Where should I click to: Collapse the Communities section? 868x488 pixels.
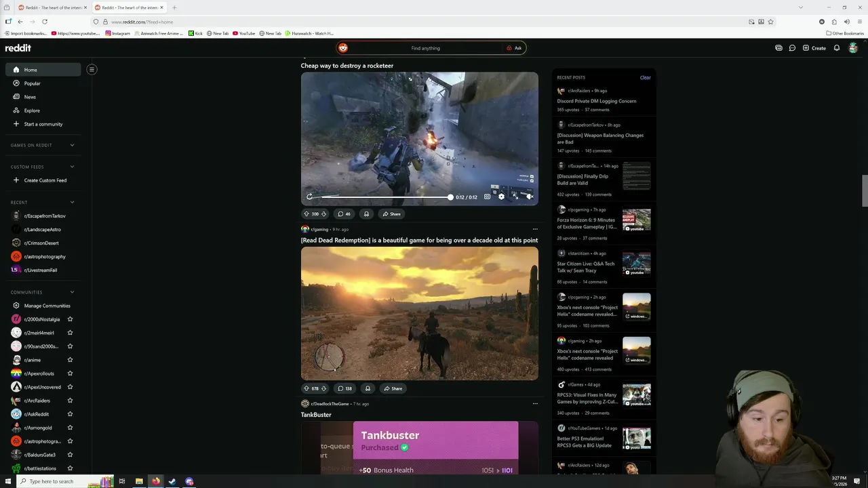click(x=72, y=292)
